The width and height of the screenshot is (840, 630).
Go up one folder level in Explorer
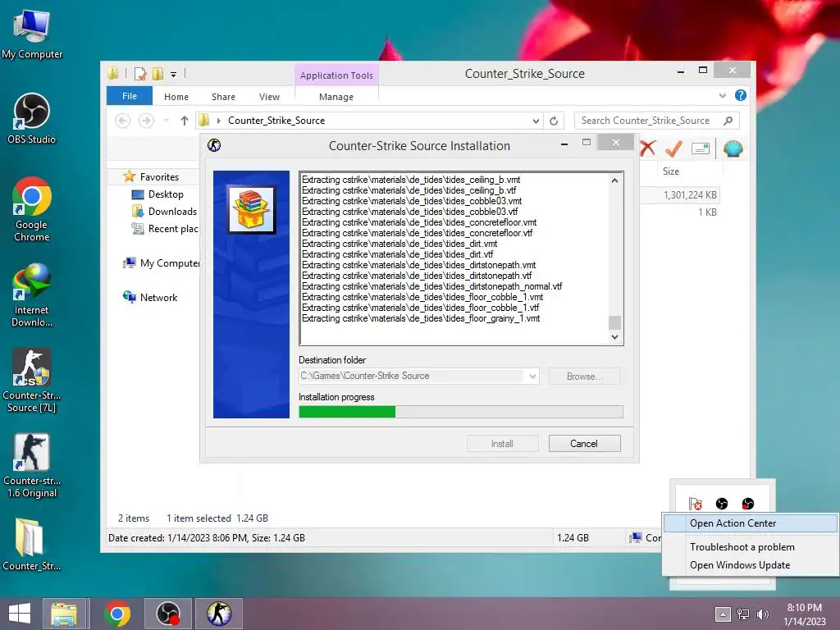tap(185, 121)
